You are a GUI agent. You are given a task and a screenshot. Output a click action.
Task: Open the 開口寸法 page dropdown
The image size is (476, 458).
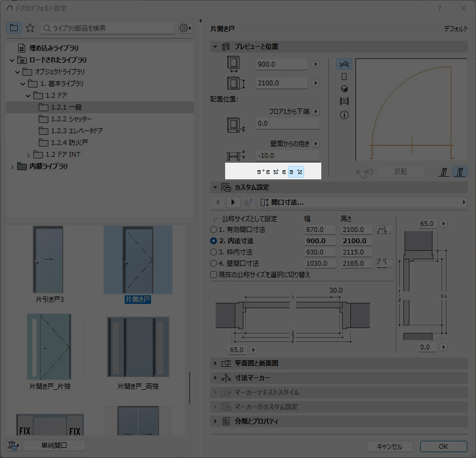[362, 202]
